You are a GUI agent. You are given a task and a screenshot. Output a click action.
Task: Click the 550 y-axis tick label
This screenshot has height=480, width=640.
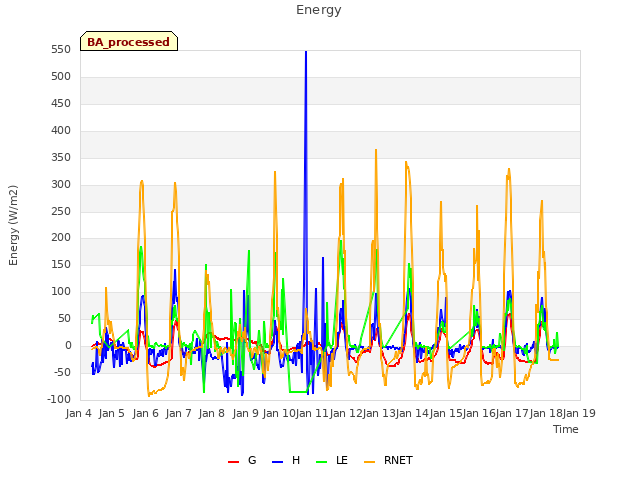[61, 50]
